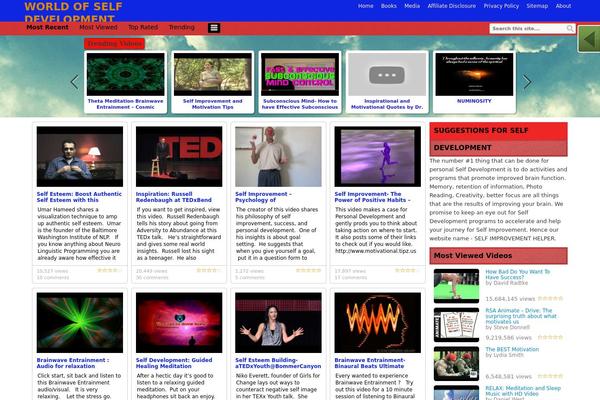Click 10 comments under Self Esteem post
600x400 pixels.
point(53,277)
